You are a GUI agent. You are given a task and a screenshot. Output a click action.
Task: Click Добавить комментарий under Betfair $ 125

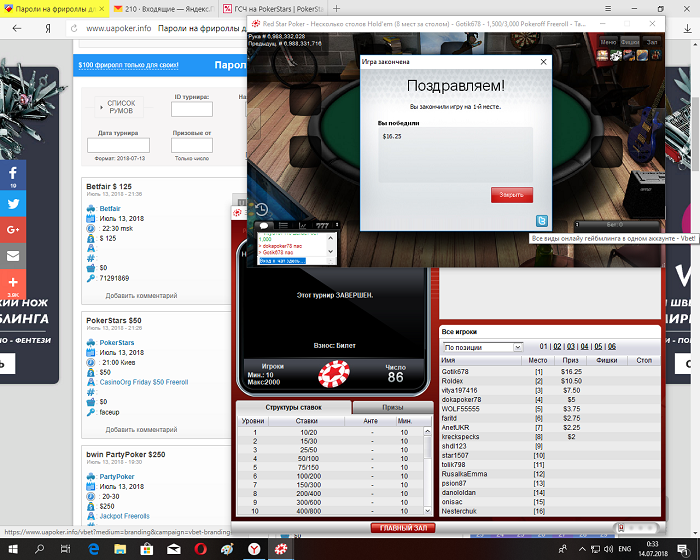click(x=141, y=296)
